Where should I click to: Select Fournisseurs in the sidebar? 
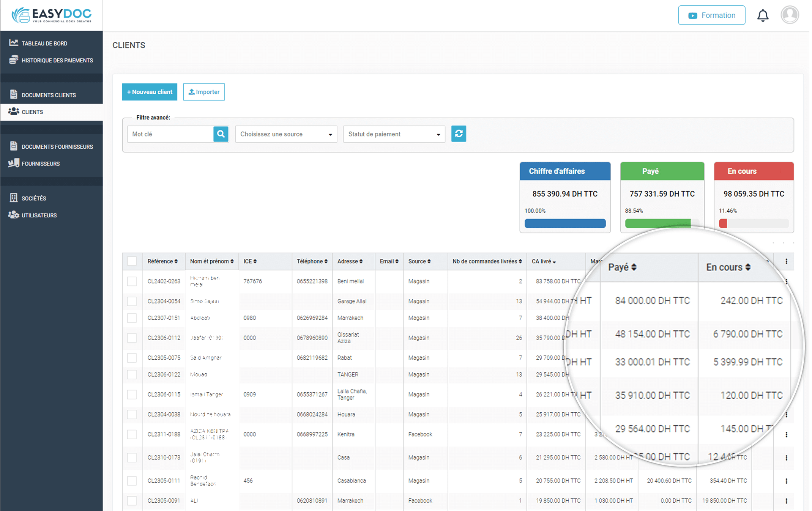pyautogui.click(x=41, y=164)
